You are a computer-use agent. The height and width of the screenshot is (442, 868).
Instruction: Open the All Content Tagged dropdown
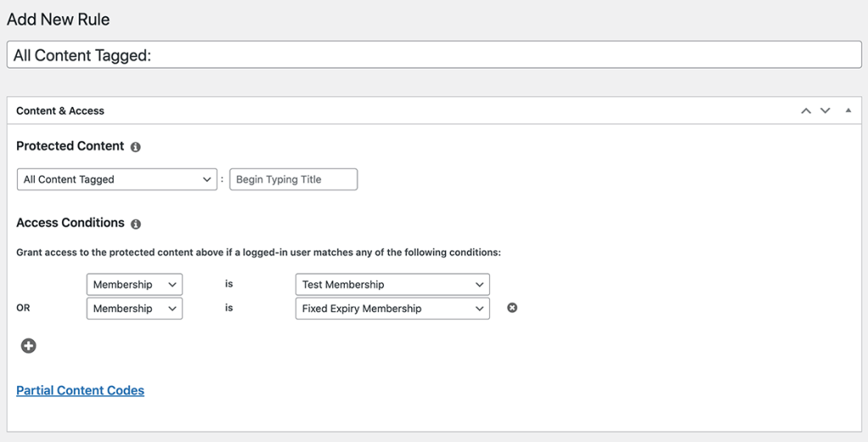pyautogui.click(x=117, y=180)
